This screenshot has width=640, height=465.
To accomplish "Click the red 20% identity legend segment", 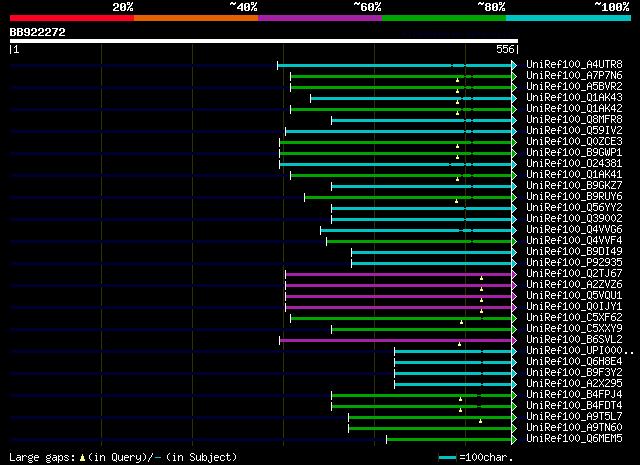I will point(72,18).
